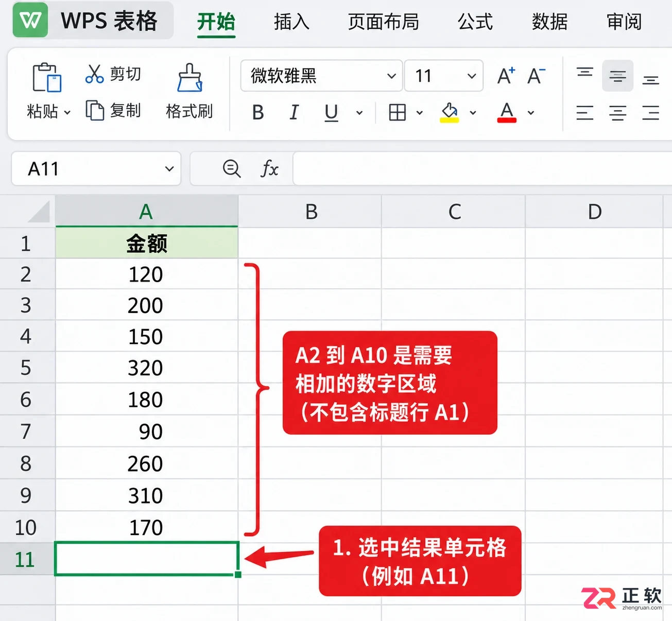
Task: Expand the border options arrow
Action: pyautogui.click(x=419, y=113)
